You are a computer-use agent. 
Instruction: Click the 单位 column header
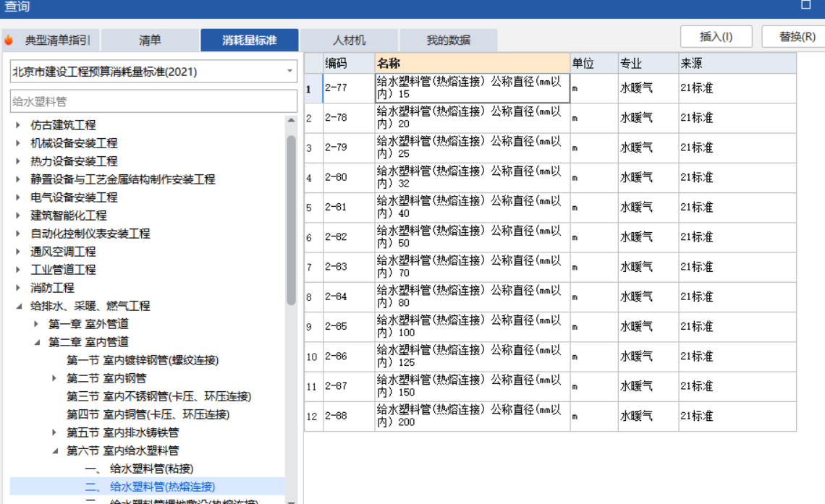tap(594, 63)
